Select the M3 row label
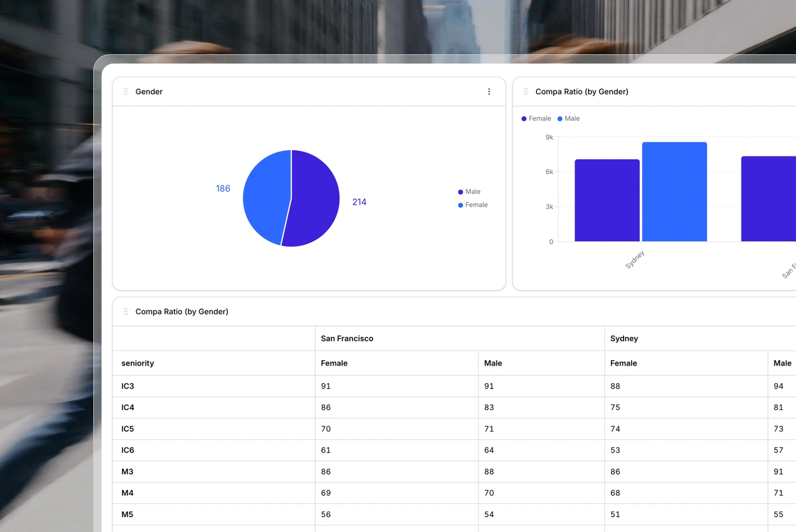Screen dimensions: 796x532 click(x=127, y=472)
